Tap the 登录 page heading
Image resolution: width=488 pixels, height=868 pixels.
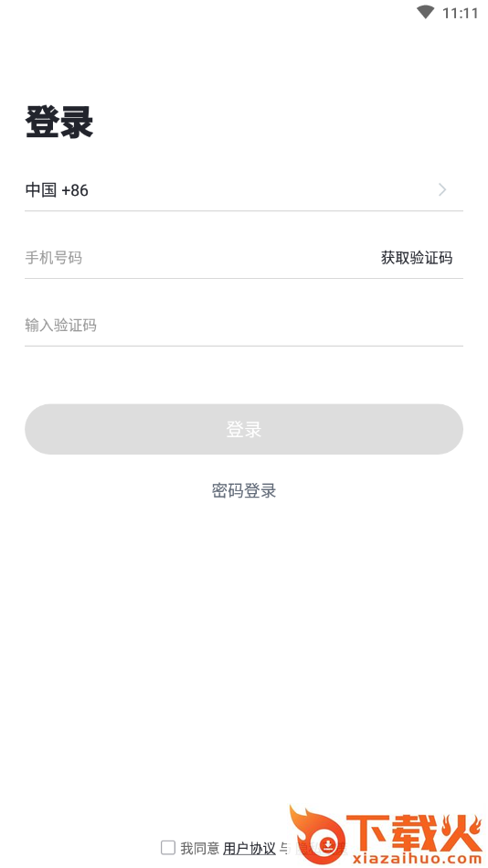tap(59, 122)
